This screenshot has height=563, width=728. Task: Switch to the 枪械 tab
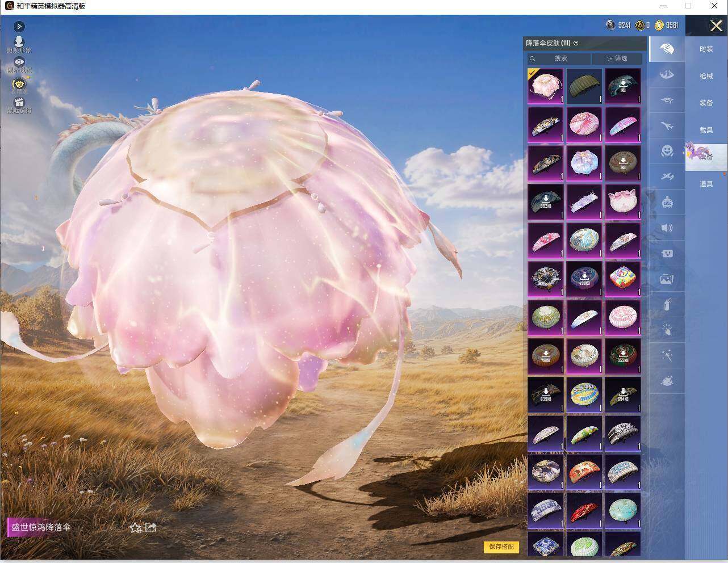(x=706, y=75)
